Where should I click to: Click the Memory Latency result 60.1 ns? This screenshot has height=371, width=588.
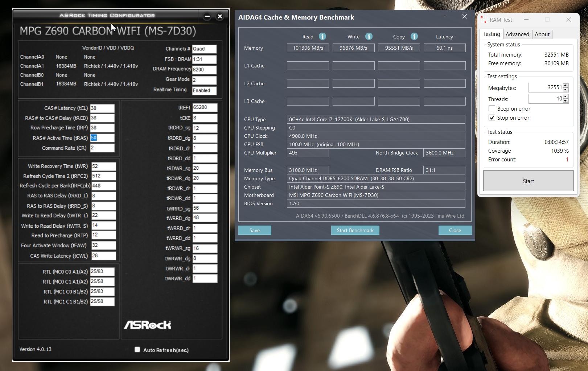click(444, 48)
